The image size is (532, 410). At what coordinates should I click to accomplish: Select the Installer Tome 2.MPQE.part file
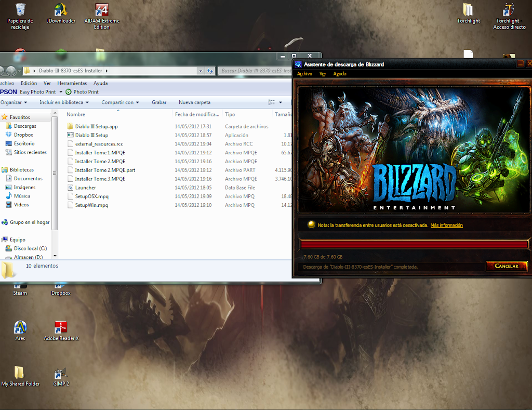(105, 170)
